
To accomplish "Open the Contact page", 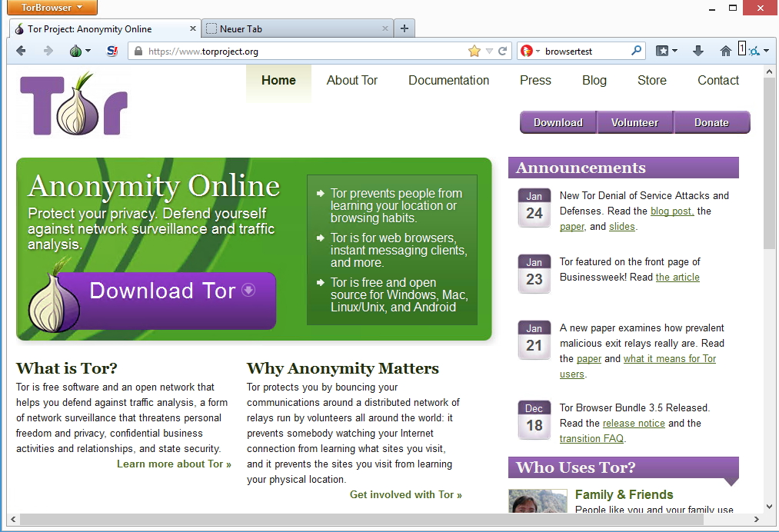I will click(x=718, y=81).
